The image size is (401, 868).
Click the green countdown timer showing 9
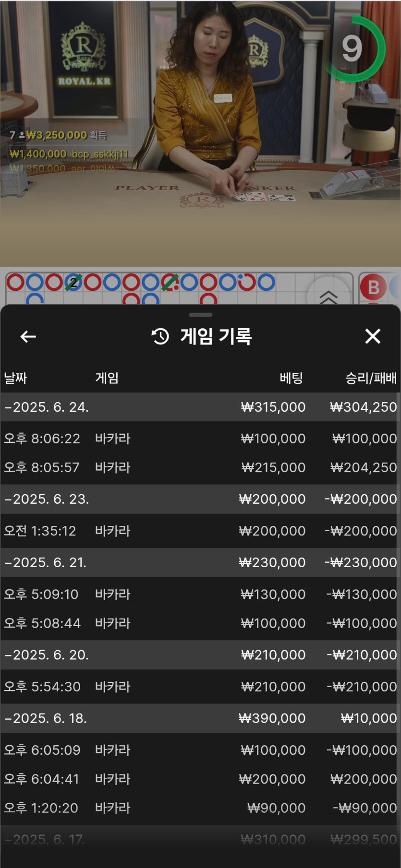tap(353, 48)
